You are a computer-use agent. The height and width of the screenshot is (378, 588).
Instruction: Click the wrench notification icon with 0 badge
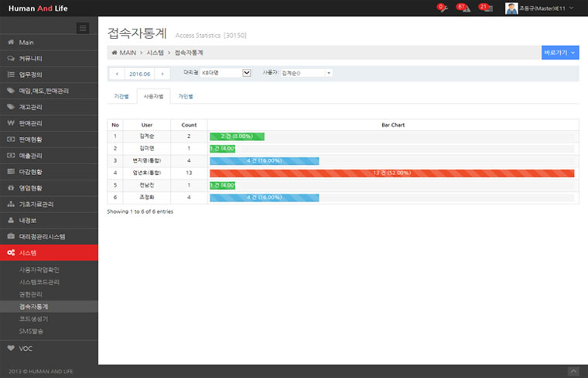pos(441,8)
